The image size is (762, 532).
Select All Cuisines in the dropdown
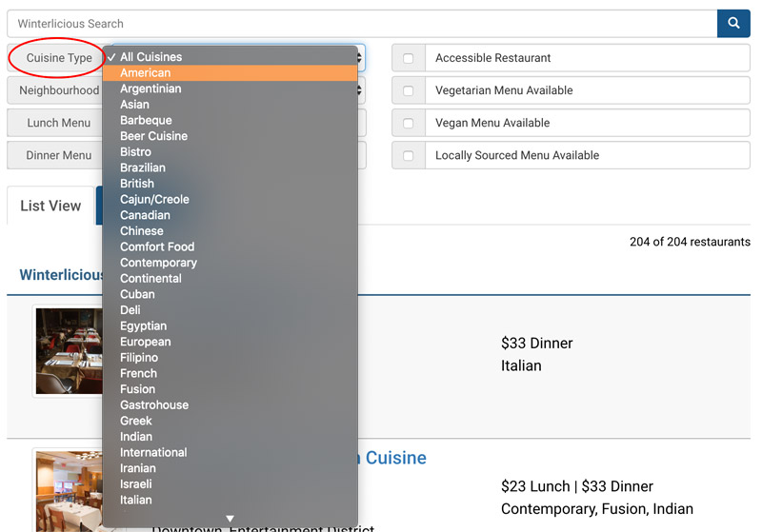pos(231,57)
